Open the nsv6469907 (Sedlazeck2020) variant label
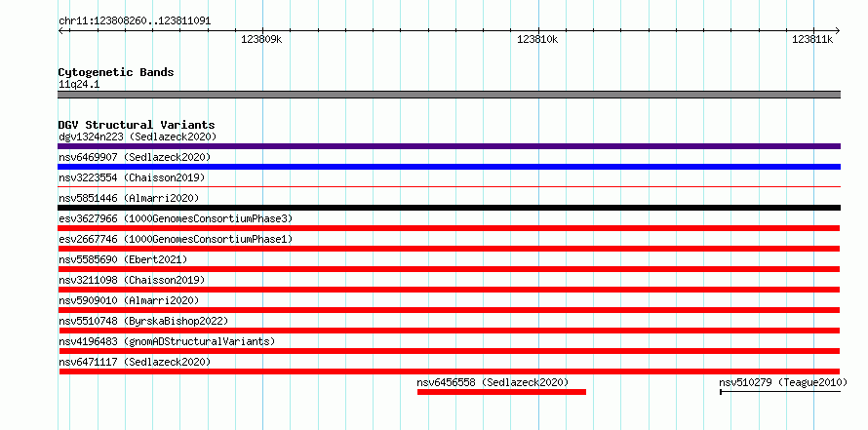868x430 pixels. [135, 157]
